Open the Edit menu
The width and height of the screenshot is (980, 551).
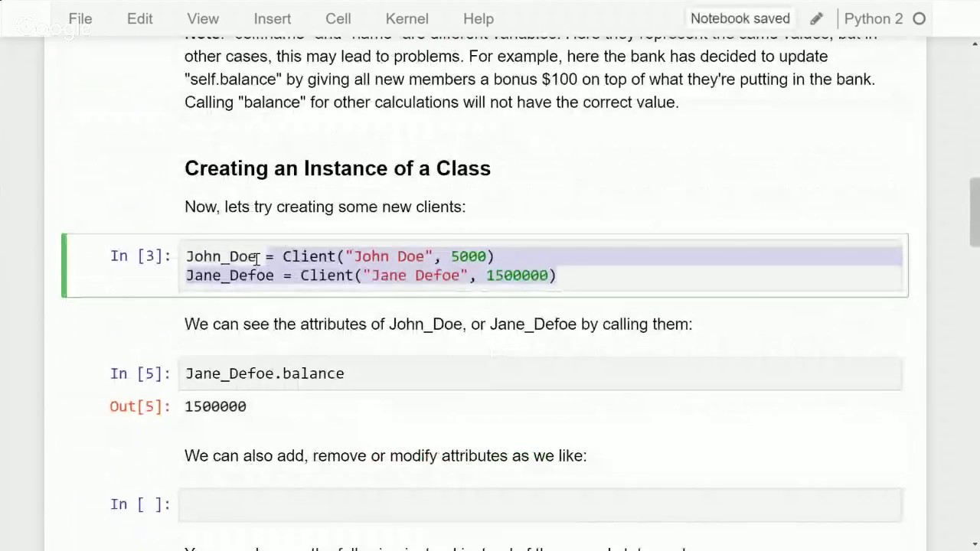coord(139,18)
